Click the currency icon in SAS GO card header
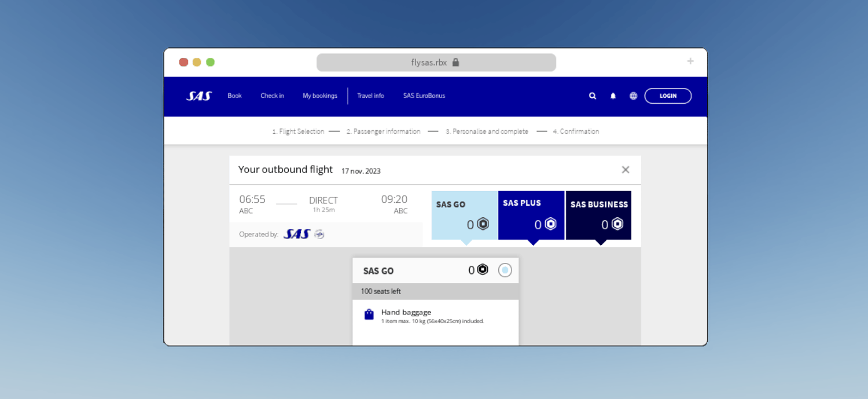This screenshot has width=868, height=399. point(483,269)
